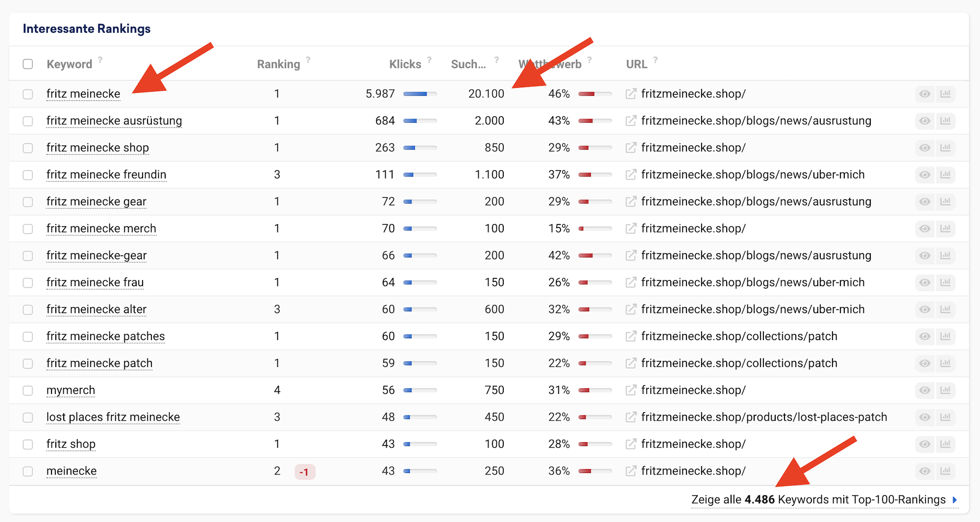Check the fritz meinecke shop checkbox

(x=28, y=148)
